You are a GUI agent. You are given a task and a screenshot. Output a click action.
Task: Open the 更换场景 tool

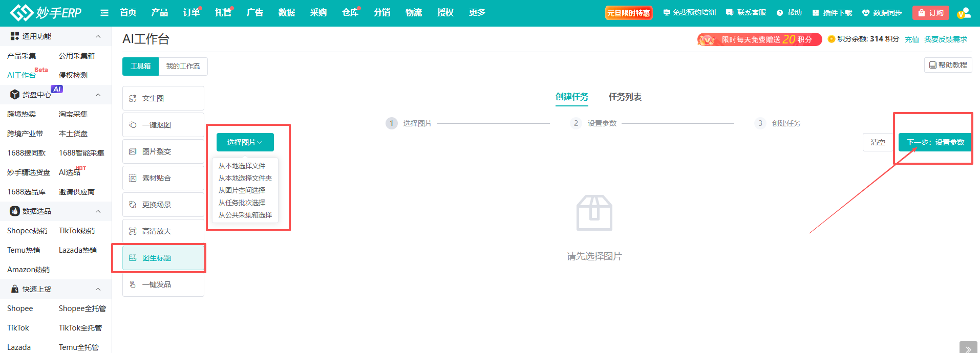[163, 205]
